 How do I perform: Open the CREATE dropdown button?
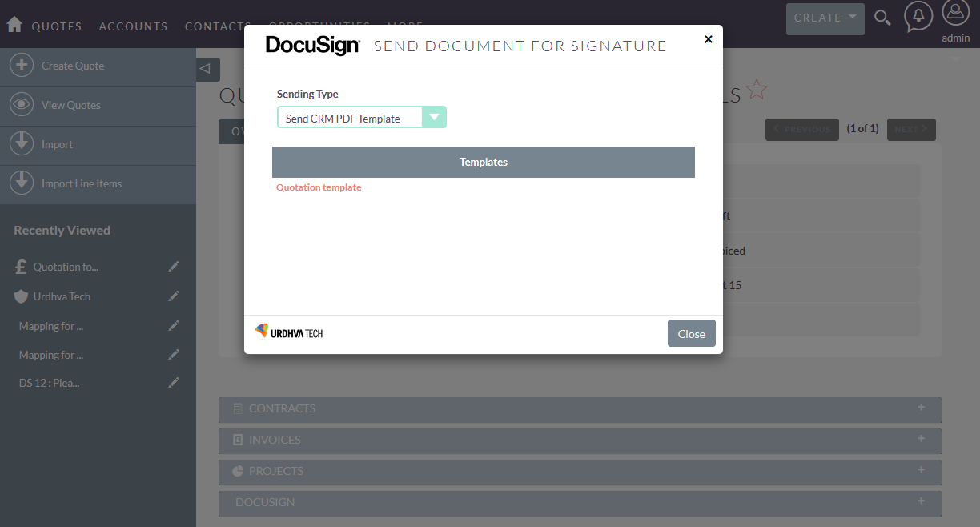click(x=825, y=18)
